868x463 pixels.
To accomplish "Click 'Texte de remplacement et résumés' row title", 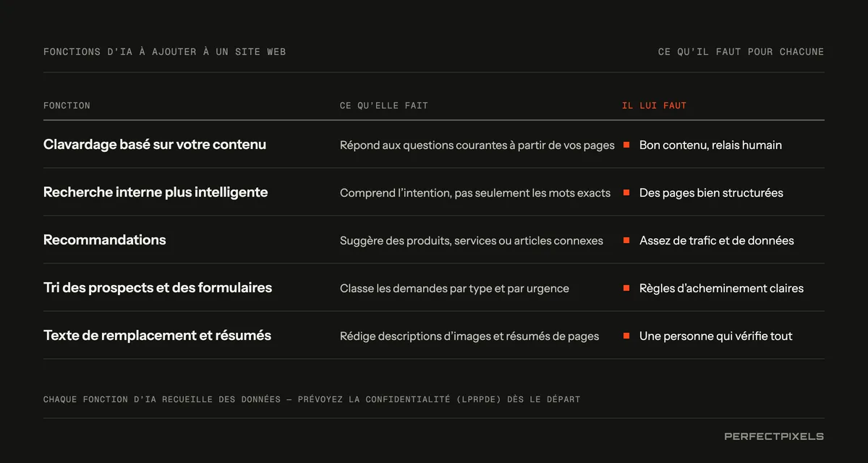I will tap(157, 336).
